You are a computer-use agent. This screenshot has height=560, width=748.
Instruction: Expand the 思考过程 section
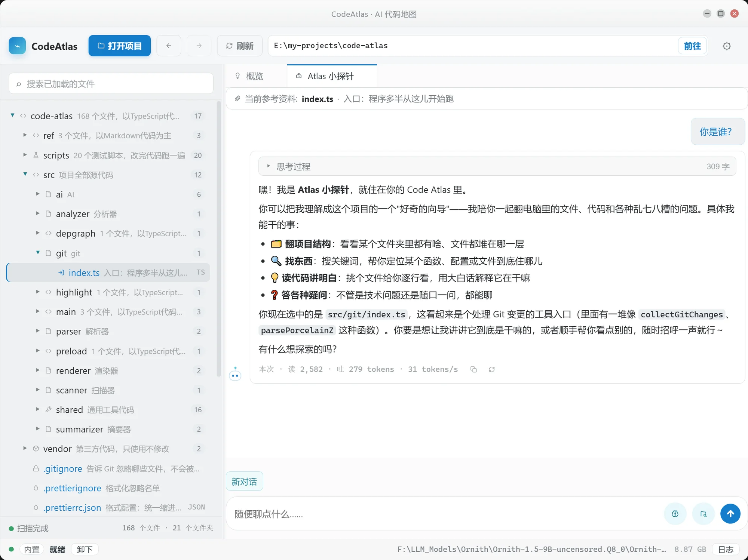[497, 166]
